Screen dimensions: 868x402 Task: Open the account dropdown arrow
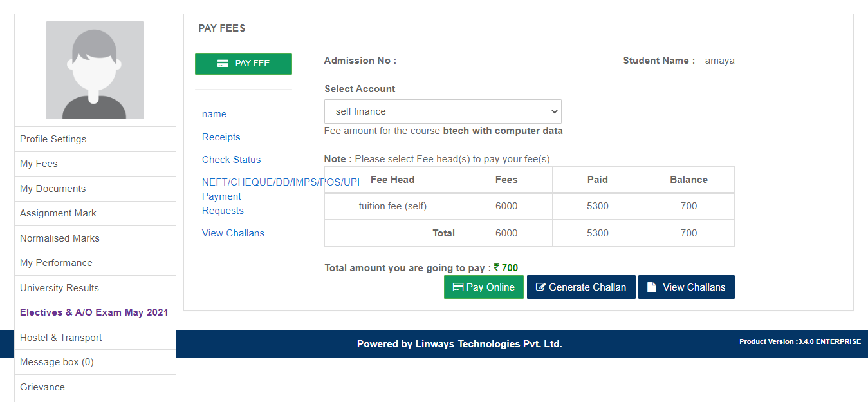554,111
